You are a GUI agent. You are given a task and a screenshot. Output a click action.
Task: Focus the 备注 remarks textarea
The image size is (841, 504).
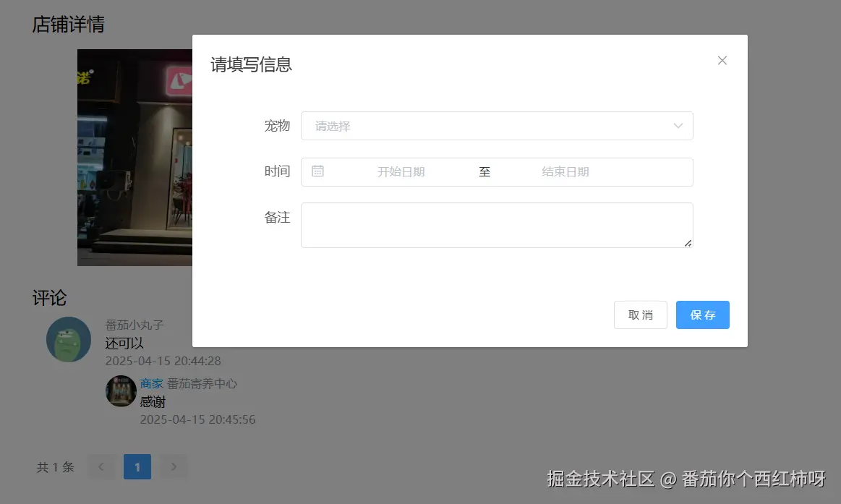point(497,225)
